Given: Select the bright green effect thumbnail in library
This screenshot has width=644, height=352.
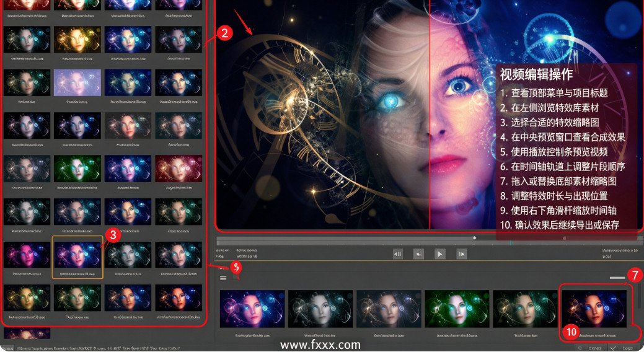Looking at the screenshot, I should [77, 169].
